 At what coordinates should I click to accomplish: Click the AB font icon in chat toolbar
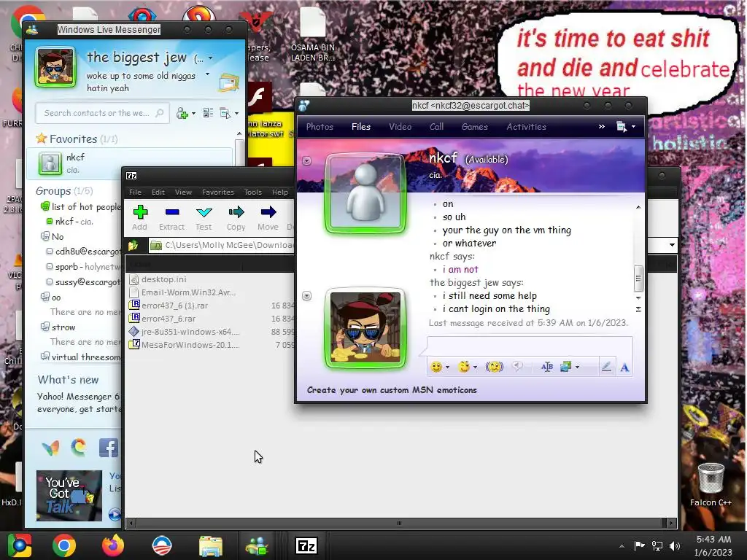547,367
